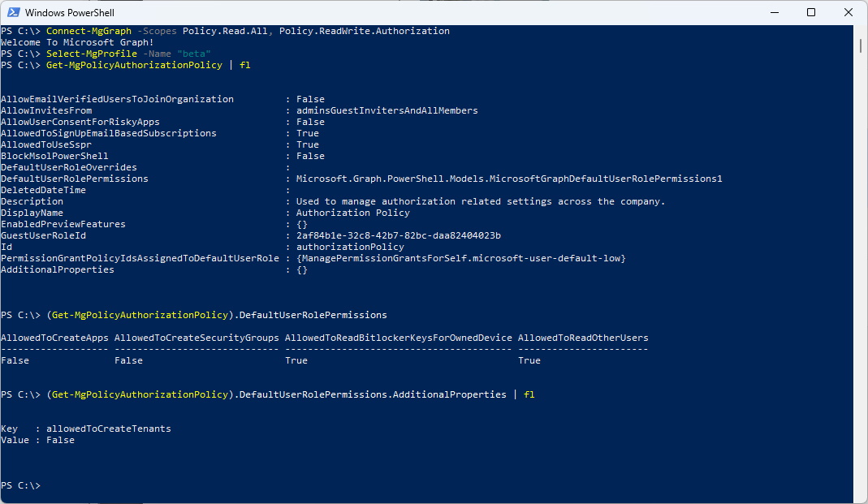The width and height of the screenshot is (868, 504).
Task: Click the "BlockMsolPowerShell" property name
Action: (x=54, y=156)
